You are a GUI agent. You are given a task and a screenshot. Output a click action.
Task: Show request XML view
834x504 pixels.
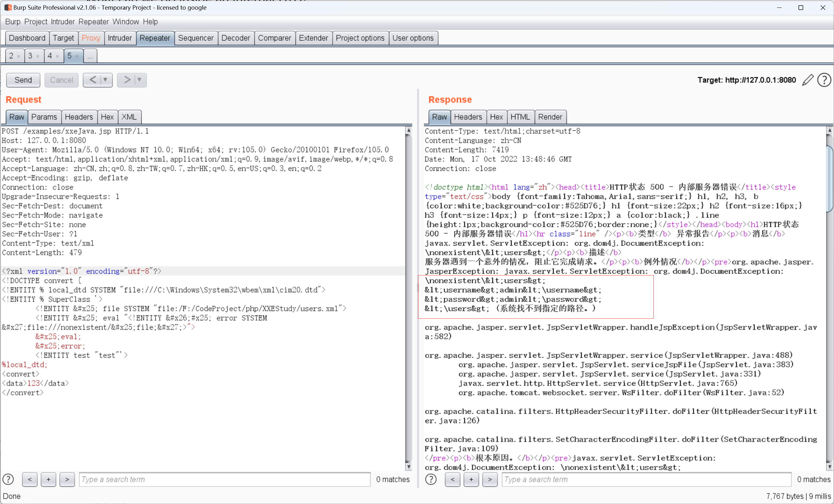[129, 117]
